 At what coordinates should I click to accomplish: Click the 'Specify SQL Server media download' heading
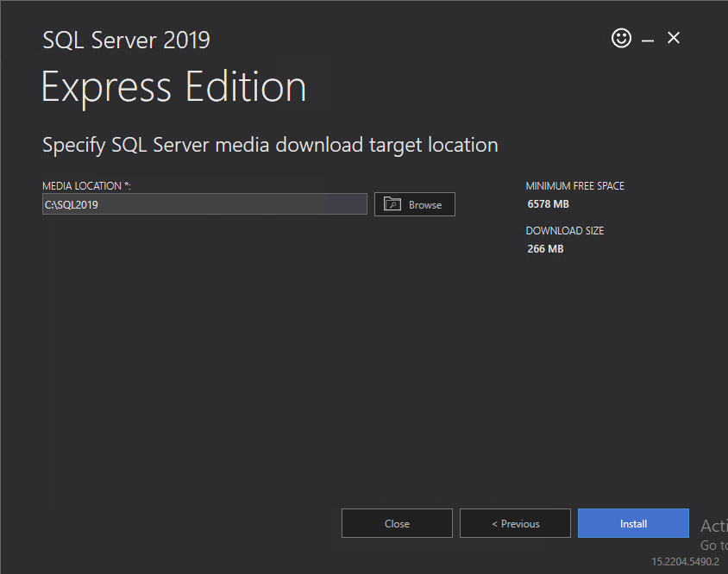point(270,146)
